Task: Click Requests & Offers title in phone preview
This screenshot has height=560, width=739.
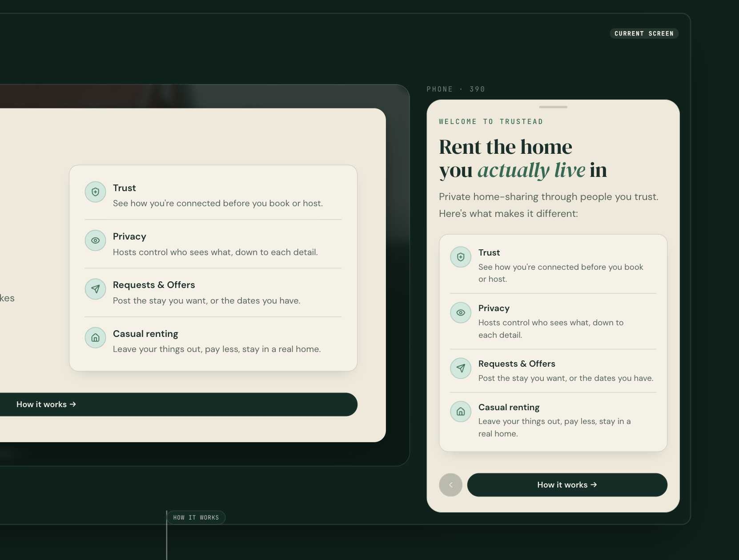Action: 517,364
